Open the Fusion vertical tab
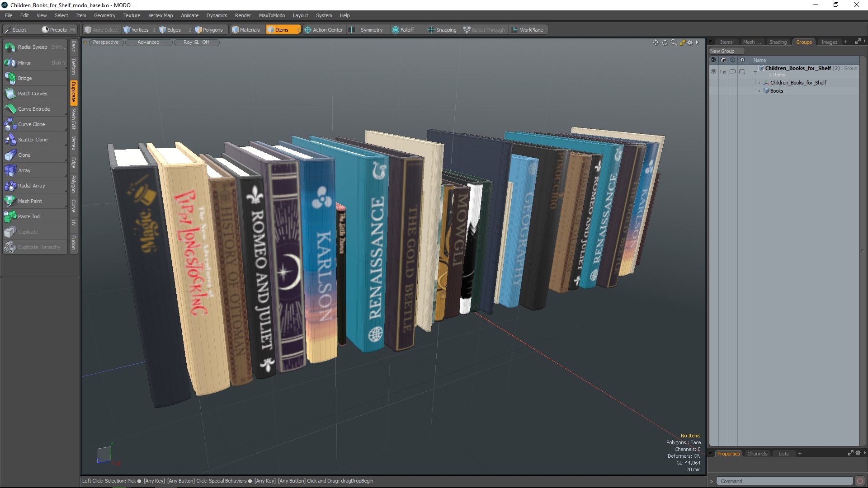Screen dimensions: 868x488 [74, 243]
